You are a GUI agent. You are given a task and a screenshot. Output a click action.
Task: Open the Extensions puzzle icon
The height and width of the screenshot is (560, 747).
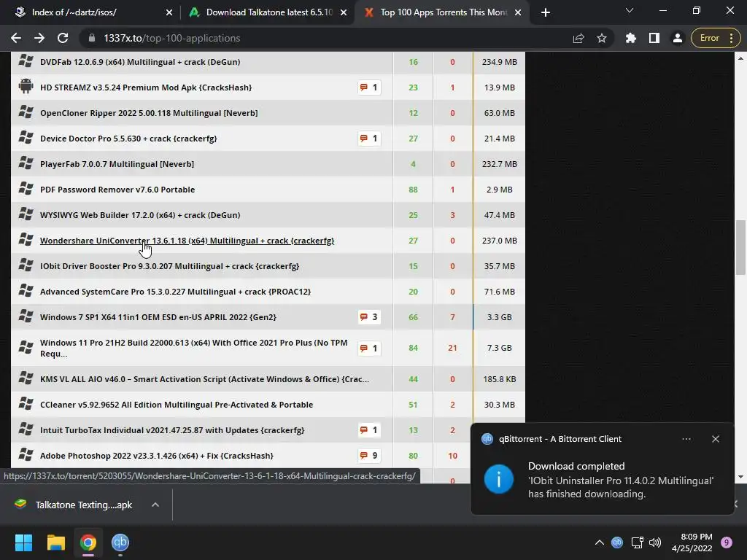pos(631,38)
